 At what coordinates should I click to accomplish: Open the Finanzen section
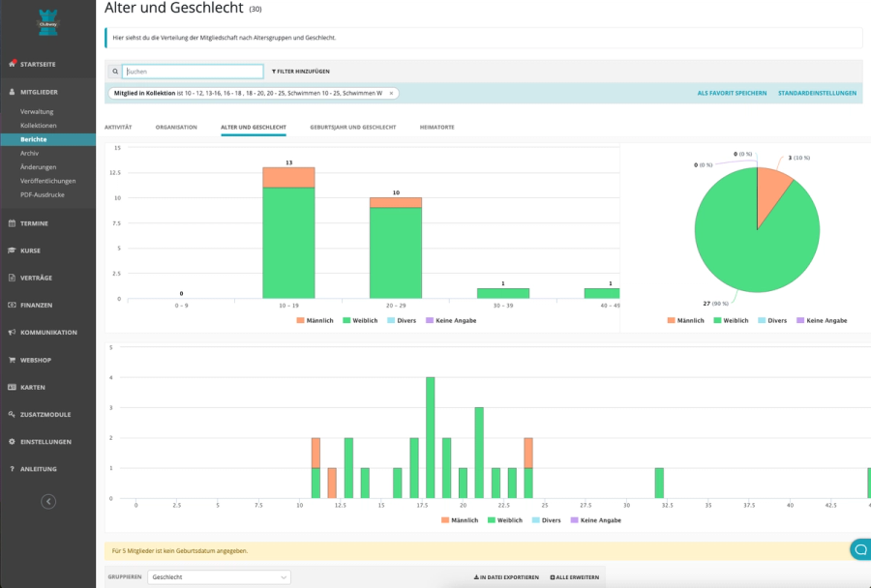click(x=37, y=305)
